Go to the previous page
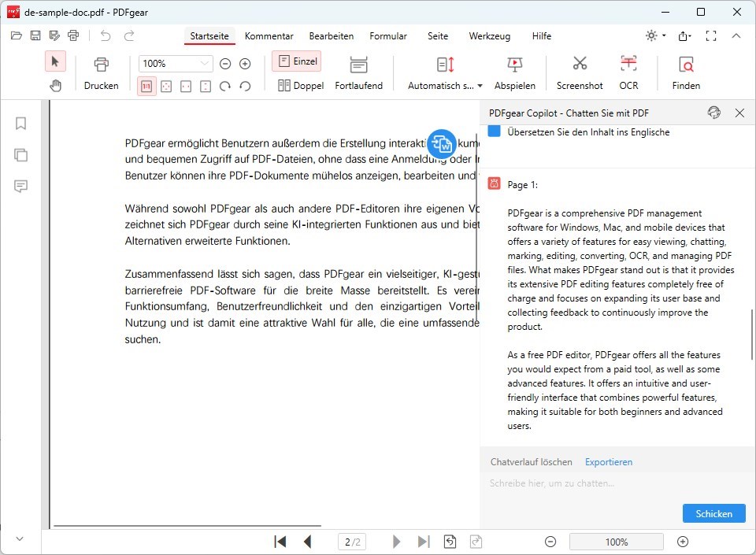This screenshot has height=555, width=756. pos(308,542)
